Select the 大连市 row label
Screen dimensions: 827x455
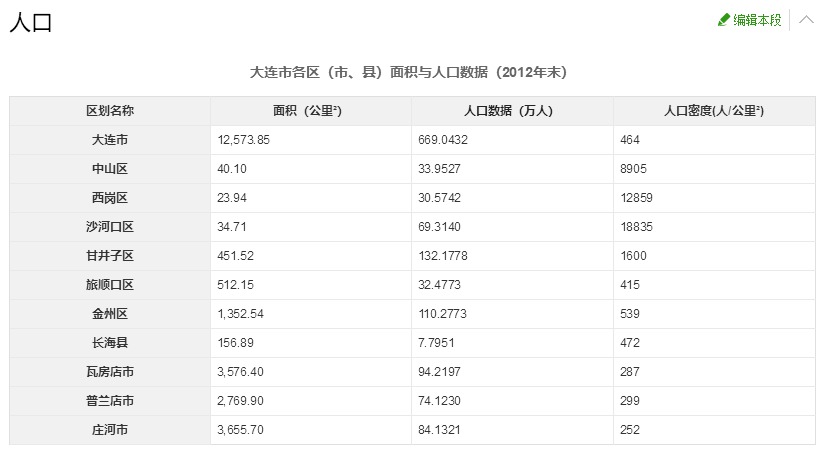[110, 140]
